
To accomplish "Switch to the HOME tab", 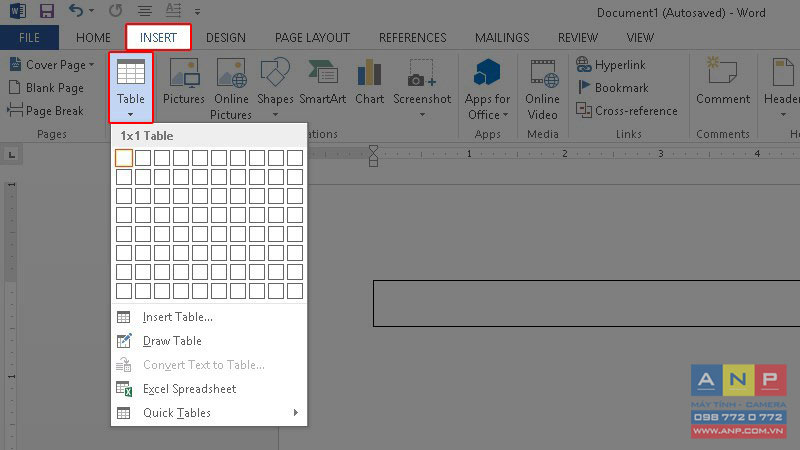I will coord(93,38).
